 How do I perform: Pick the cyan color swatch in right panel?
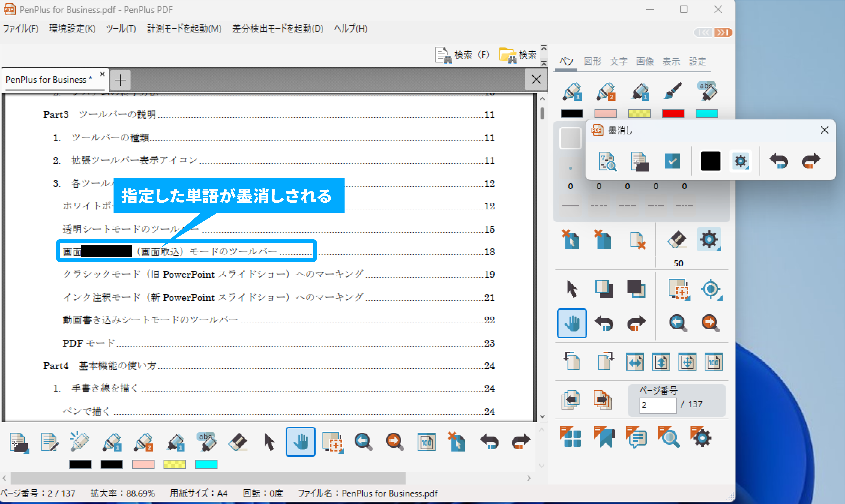707,113
